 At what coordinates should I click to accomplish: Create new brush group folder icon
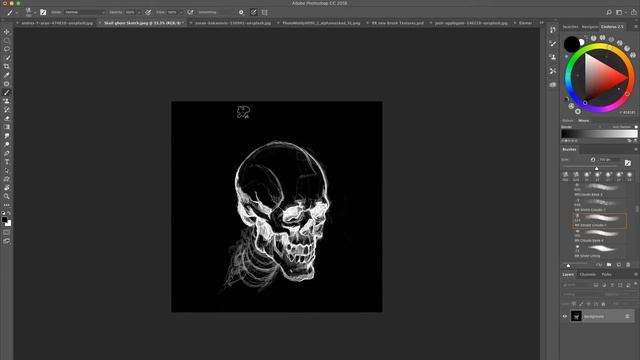pos(609,265)
